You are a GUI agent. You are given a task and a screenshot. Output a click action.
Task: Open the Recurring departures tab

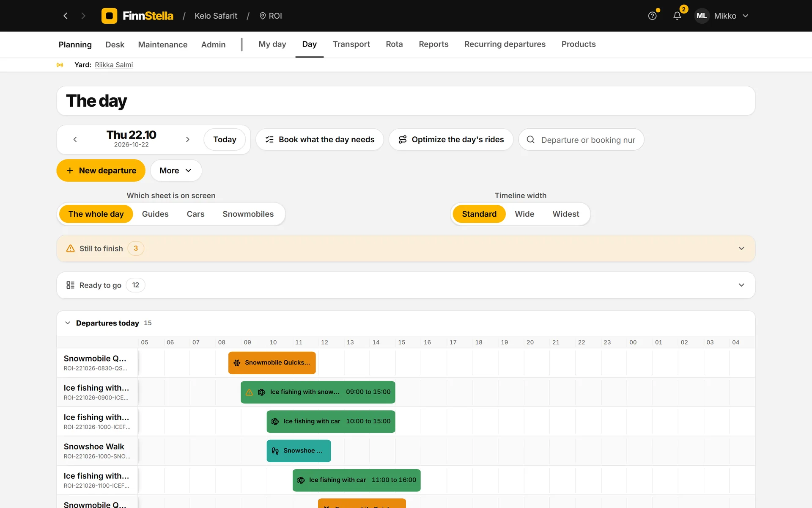tap(505, 44)
